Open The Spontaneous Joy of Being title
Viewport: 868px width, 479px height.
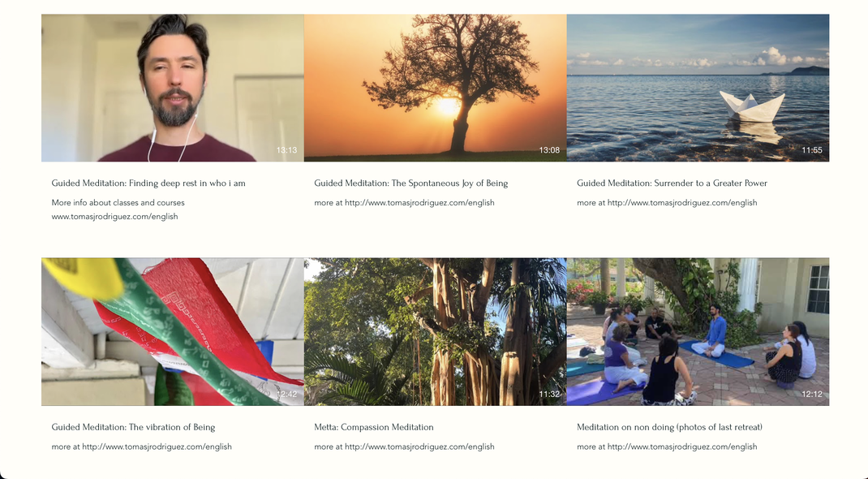coord(410,183)
